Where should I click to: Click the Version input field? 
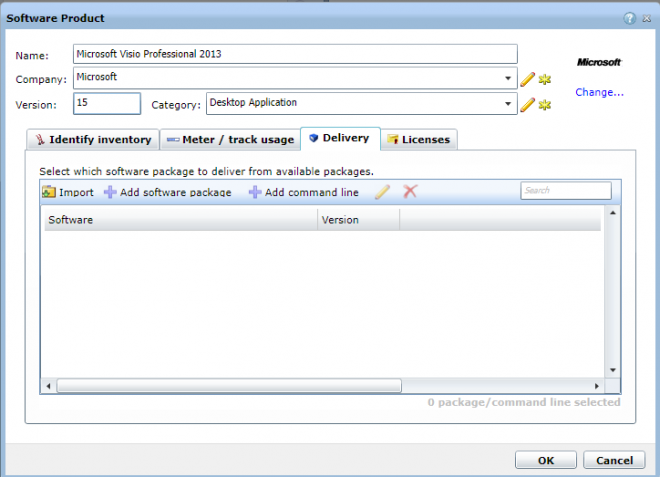[107, 104]
